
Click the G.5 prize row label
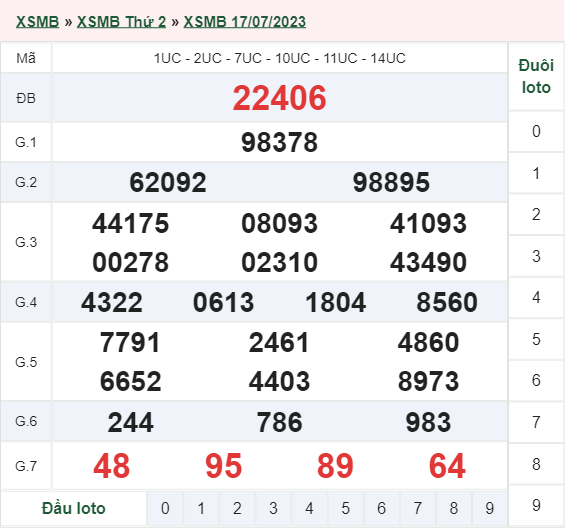point(26,362)
